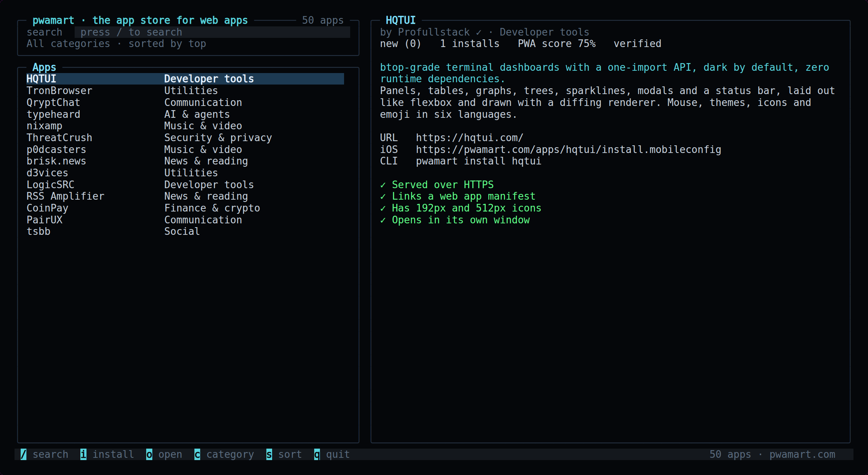Viewport: 868px width, 475px height.
Task: Click 'Links a web app manifest' check item
Action: point(458,196)
